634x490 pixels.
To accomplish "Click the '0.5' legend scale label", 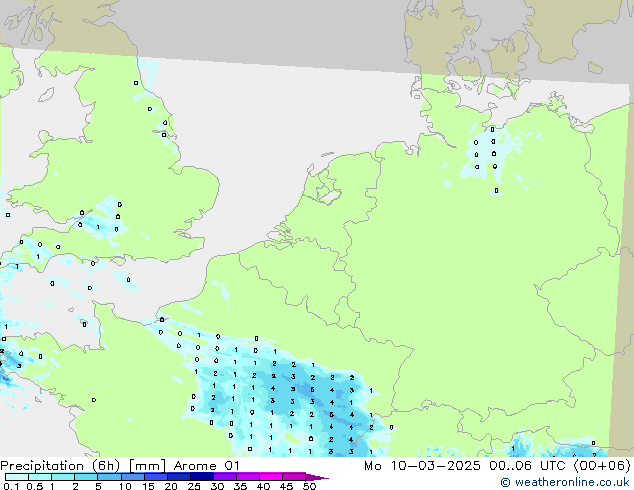I will point(34,486).
